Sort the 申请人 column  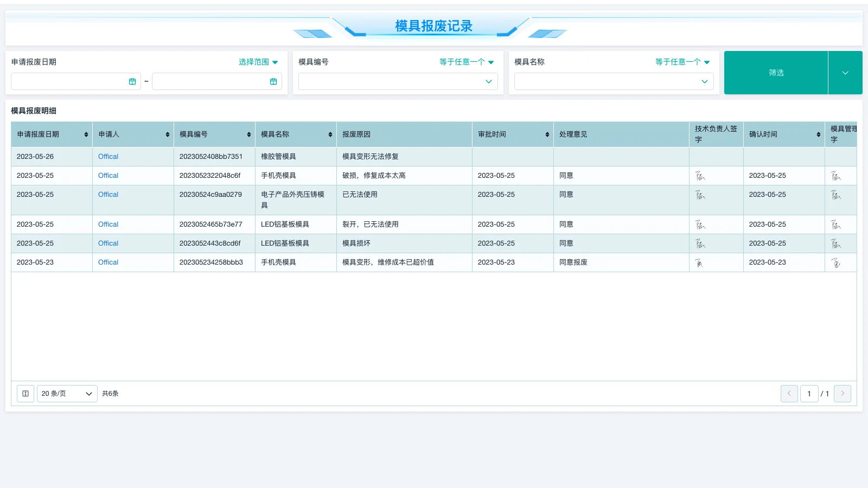pyautogui.click(x=167, y=134)
